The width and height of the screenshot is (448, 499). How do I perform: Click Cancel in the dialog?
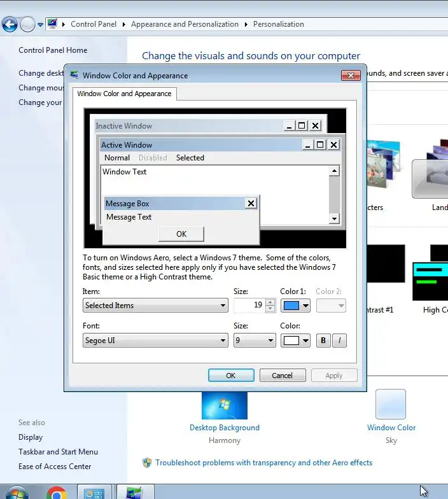pos(283,376)
